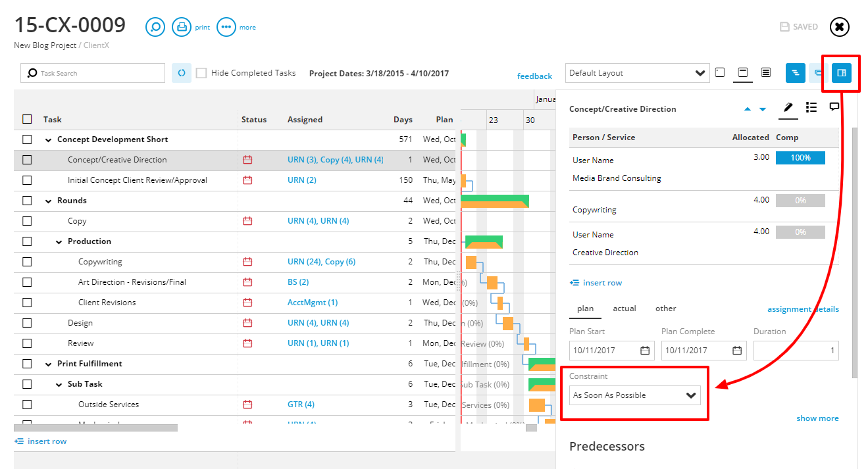The width and height of the screenshot is (868, 469).
Task: Open the comments bubble icon in detail panel
Action: (834, 107)
